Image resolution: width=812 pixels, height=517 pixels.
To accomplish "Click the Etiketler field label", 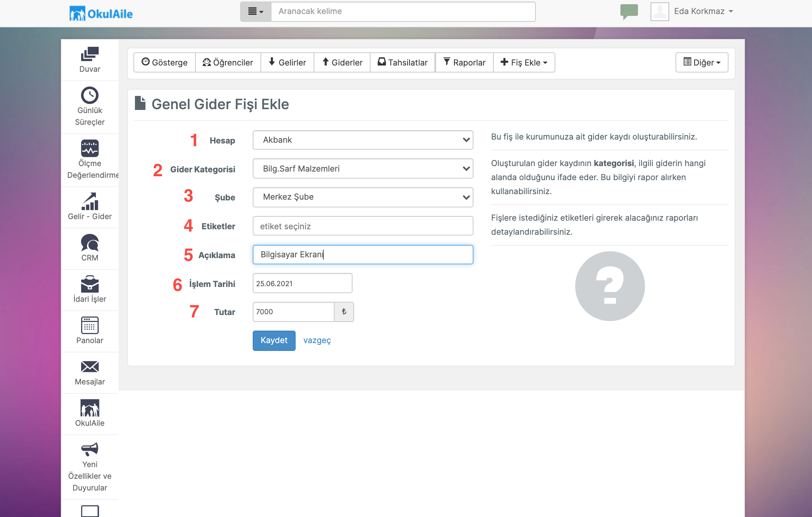I will point(218,227).
